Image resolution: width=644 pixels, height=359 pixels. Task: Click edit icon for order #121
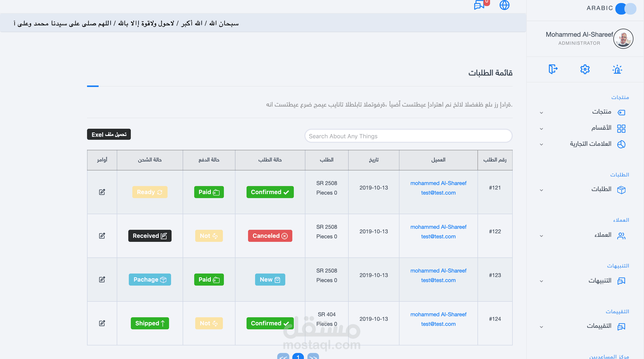pos(102,192)
